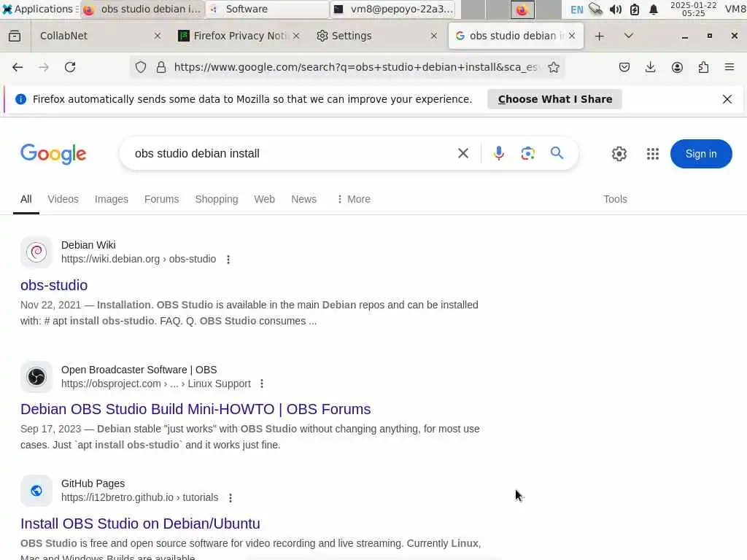Click into the Google search field

(290, 153)
